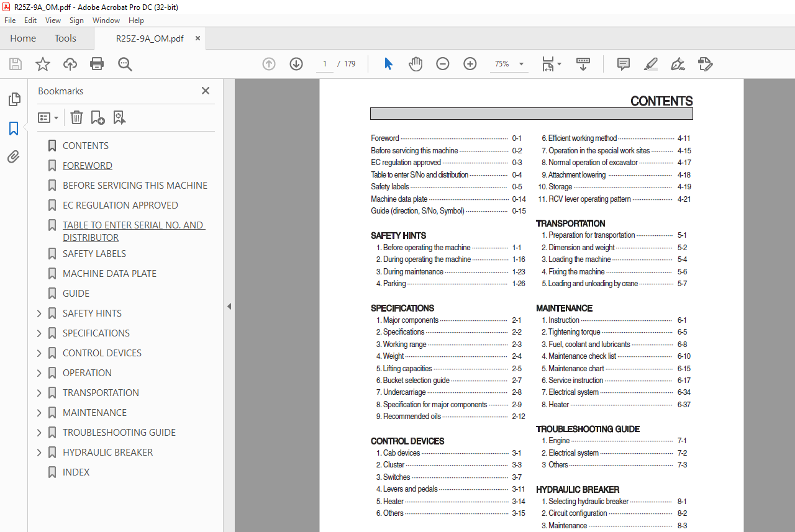Click 'Safety labels' contents entry
The width and height of the screenshot is (795, 532).
coord(390,187)
